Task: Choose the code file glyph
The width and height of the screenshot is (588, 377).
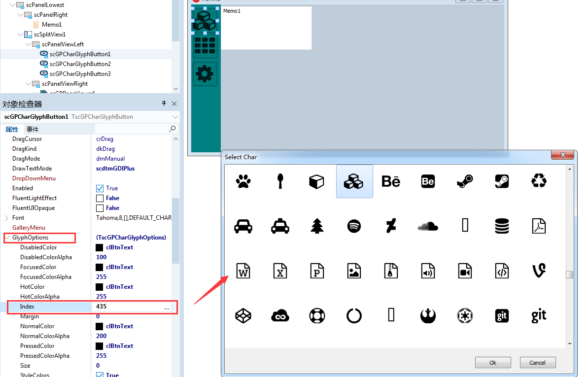Action: (502, 271)
